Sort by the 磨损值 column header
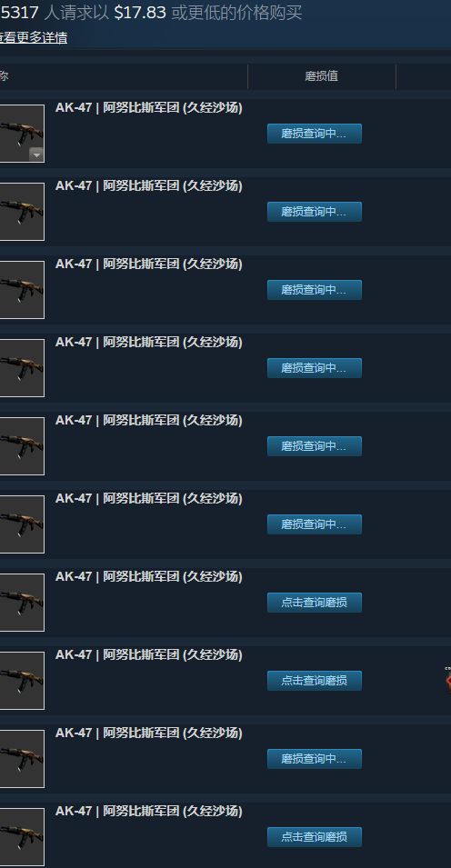This screenshot has width=451, height=868. pyautogui.click(x=321, y=76)
